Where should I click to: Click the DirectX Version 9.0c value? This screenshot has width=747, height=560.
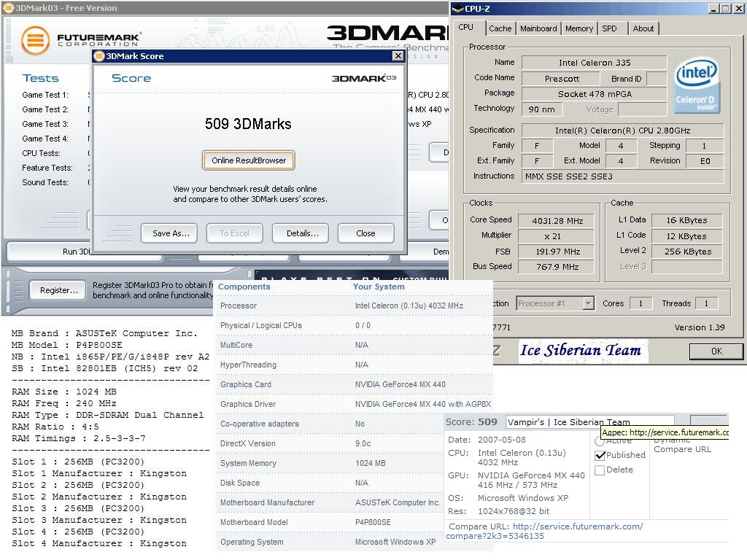(x=363, y=443)
